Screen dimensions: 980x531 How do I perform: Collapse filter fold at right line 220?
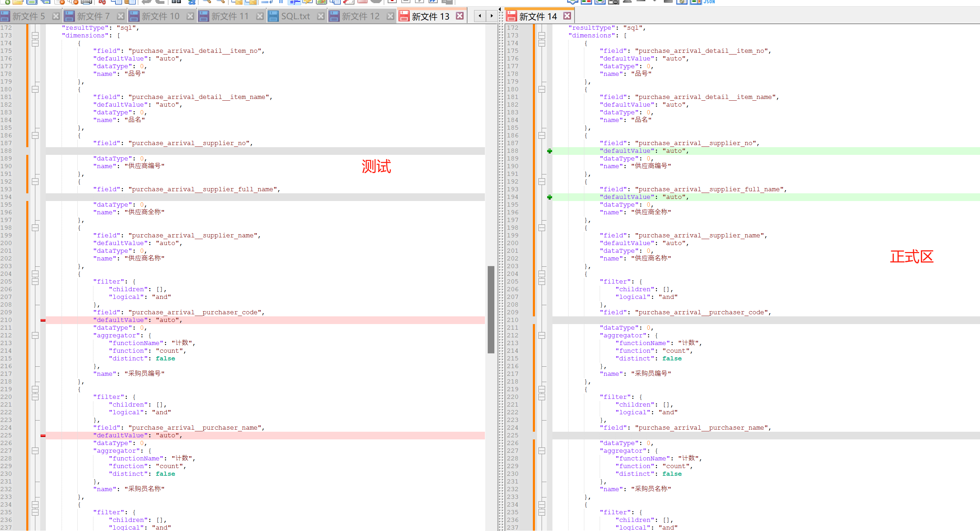(x=542, y=397)
